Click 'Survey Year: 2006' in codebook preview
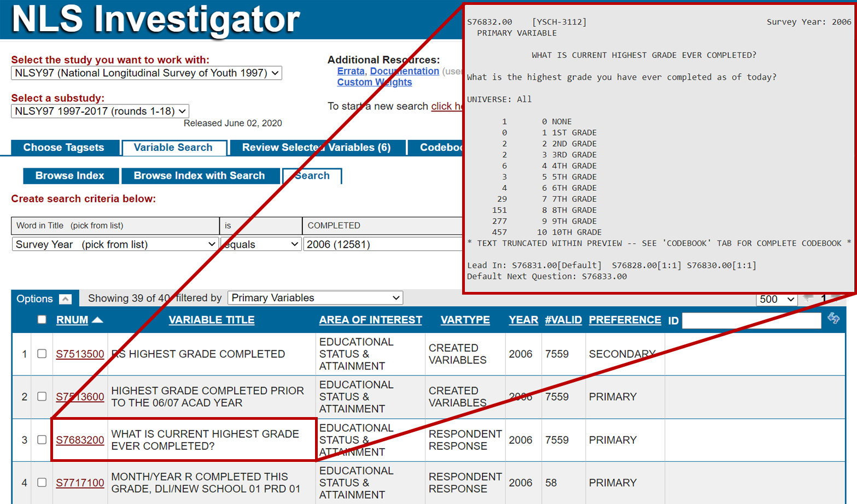The image size is (857, 504). tap(809, 22)
